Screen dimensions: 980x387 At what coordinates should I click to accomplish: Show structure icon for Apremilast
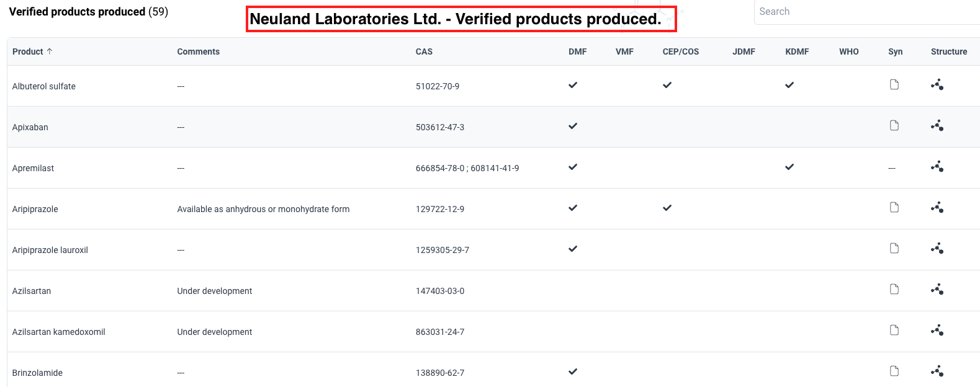pyautogui.click(x=937, y=167)
